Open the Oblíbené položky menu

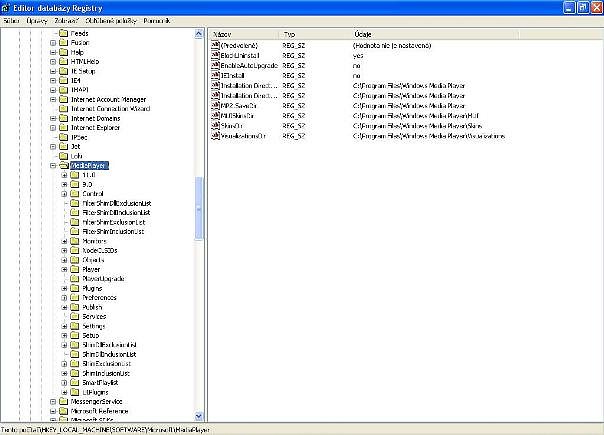(111, 21)
